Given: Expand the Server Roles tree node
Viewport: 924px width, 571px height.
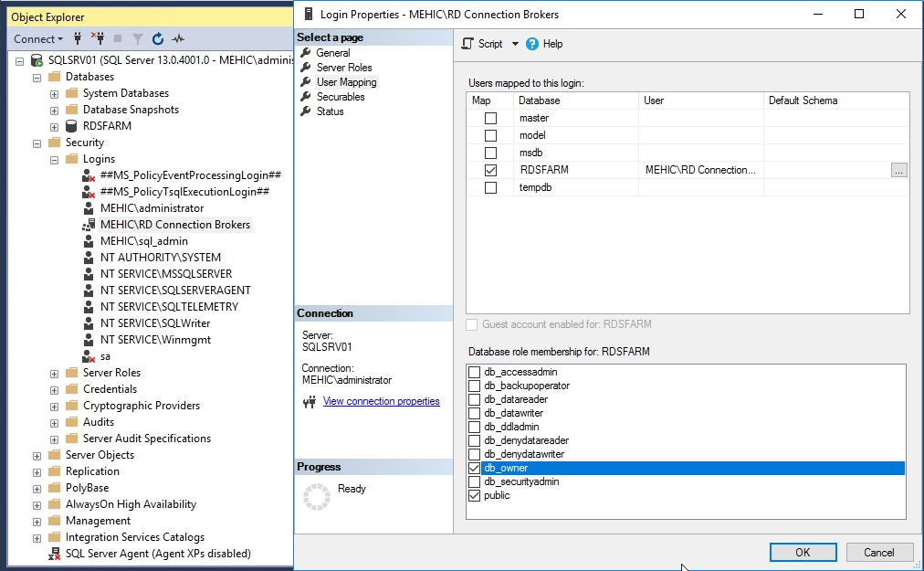Looking at the screenshot, I should point(54,373).
